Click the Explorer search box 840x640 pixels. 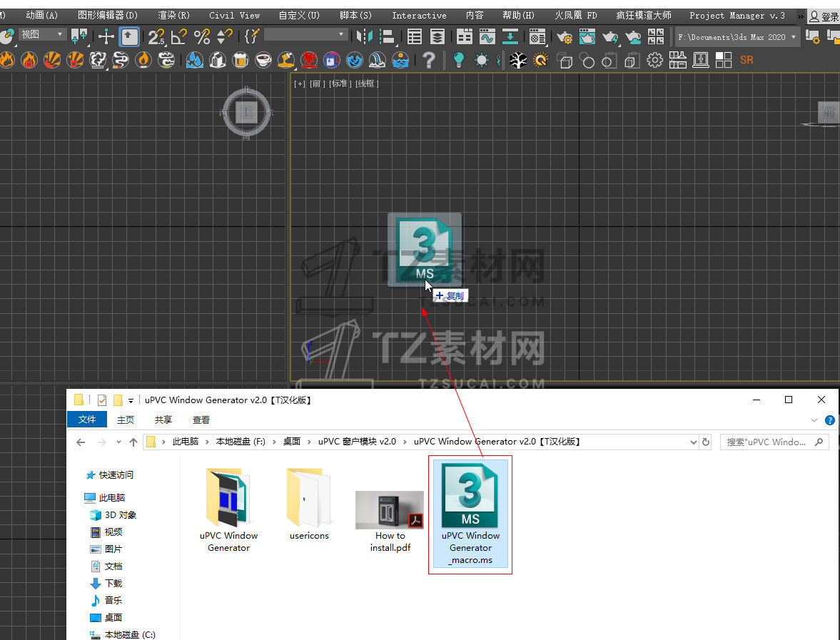coord(774,442)
